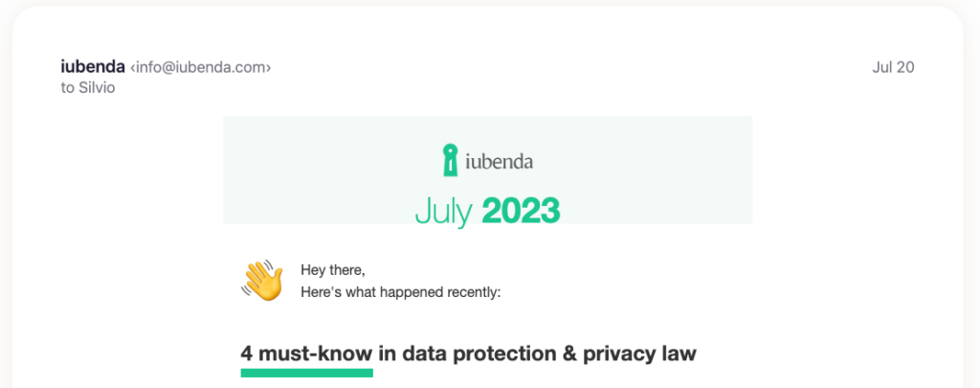Click the ampersand in the heading
Viewport: 980px width, 388px height.
tap(568, 353)
